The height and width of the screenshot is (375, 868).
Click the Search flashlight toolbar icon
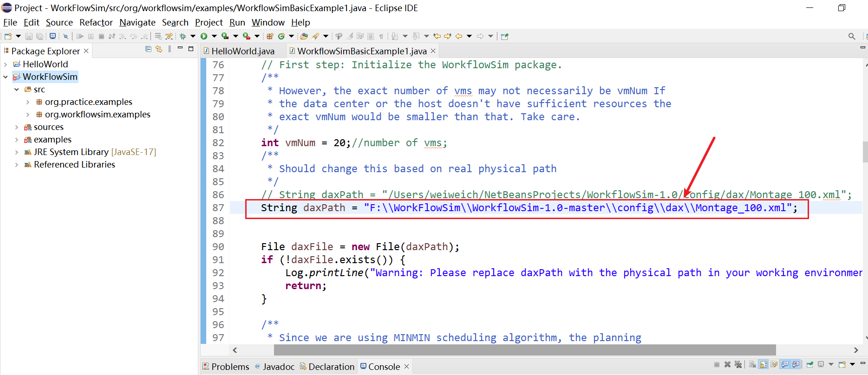[x=315, y=36]
